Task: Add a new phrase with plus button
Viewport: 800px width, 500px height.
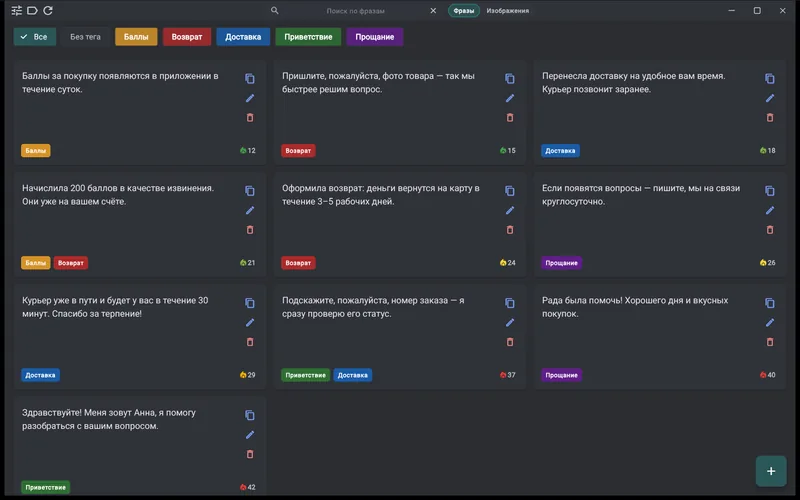Action: tap(770, 471)
